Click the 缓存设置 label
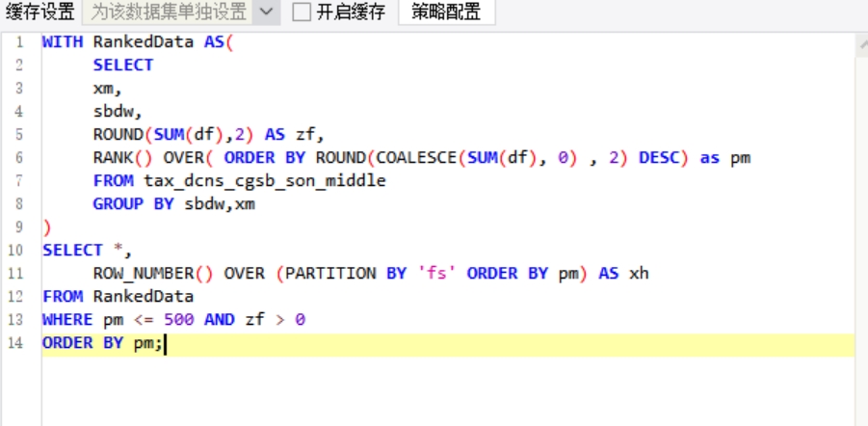 coord(39,12)
